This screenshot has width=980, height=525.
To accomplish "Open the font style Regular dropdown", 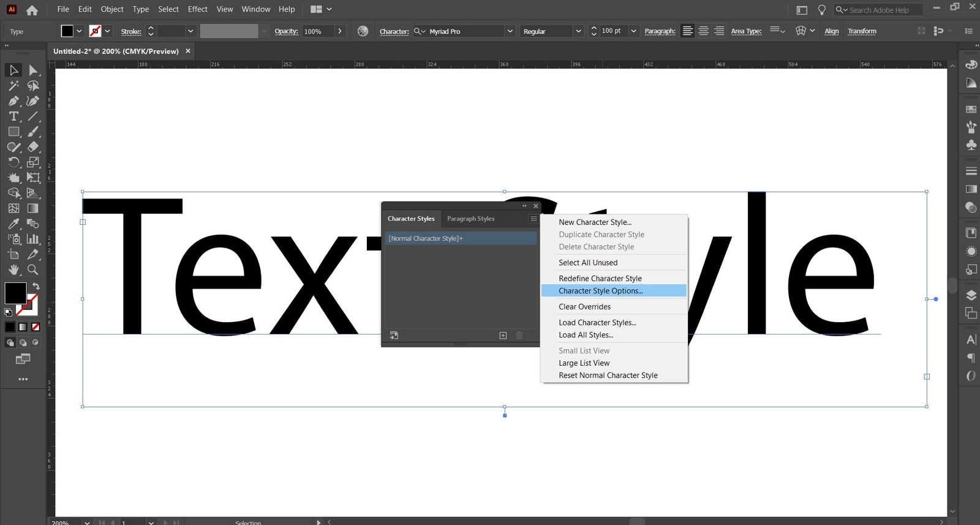I will point(578,31).
